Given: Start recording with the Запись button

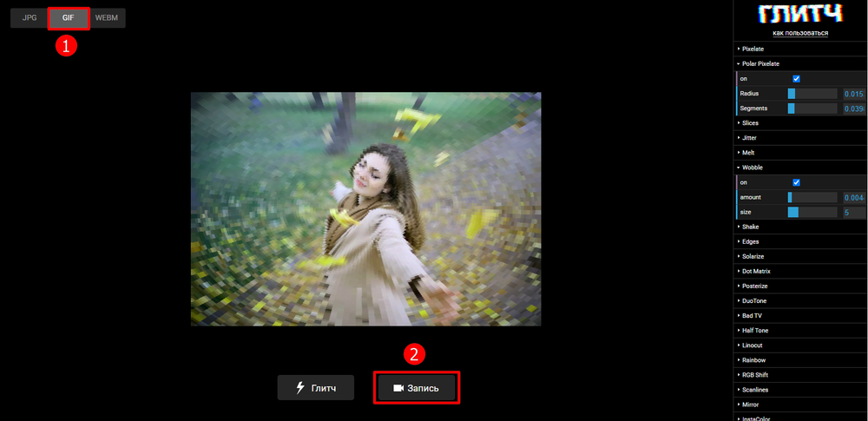Looking at the screenshot, I should click(x=417, y=388).
